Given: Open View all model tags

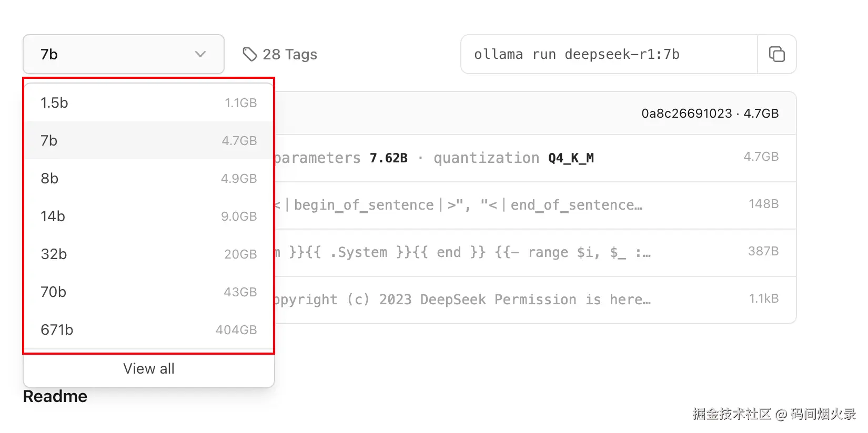Looking at the screenshot, I should (x=149, y=368).
